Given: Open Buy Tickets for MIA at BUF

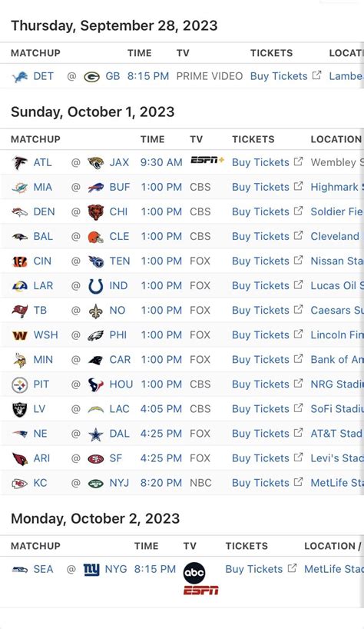Looking at the screenshot, I should [260, 187].
